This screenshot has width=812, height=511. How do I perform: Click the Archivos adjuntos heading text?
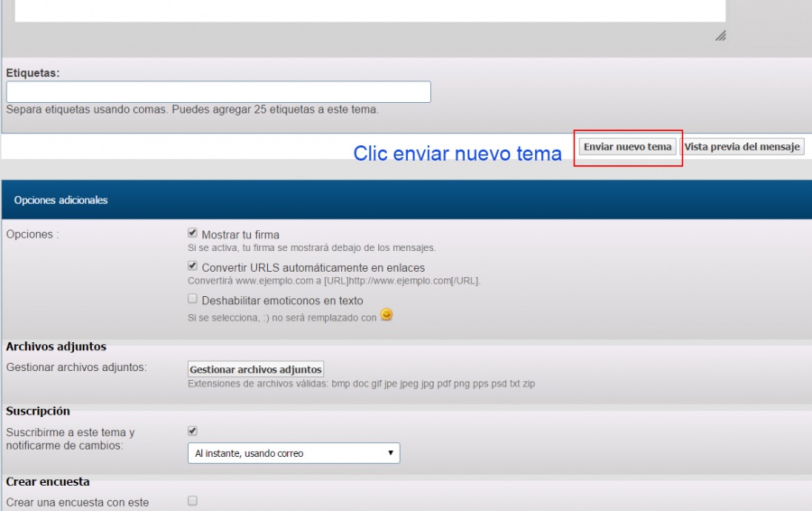56,346
